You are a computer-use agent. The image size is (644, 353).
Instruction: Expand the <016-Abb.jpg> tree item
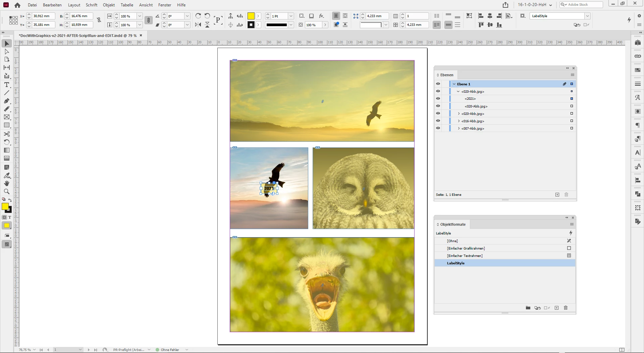[x=459, y=121]
